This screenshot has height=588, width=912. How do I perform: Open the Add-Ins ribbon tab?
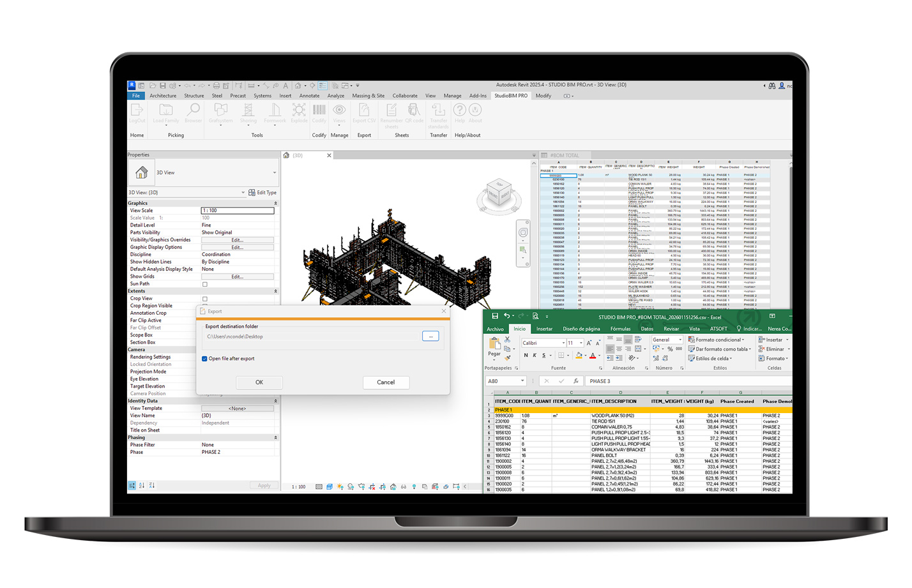tap(478, 96)
